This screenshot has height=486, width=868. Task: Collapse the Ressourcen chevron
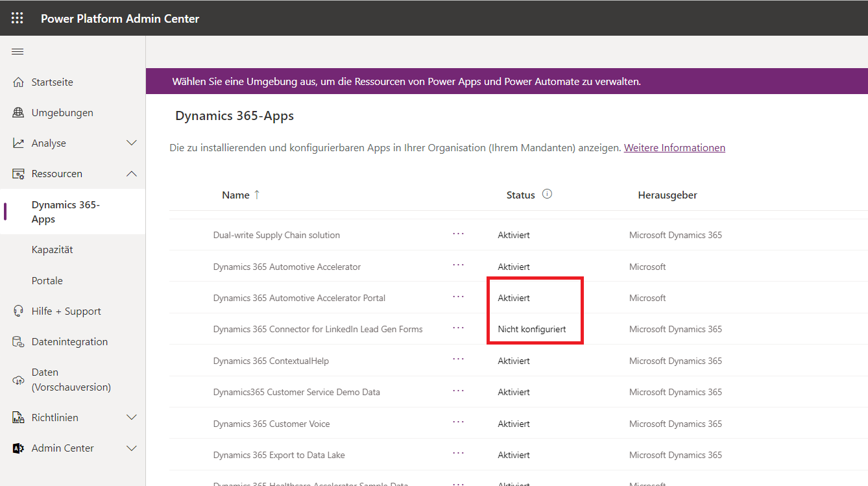[132, 174]
